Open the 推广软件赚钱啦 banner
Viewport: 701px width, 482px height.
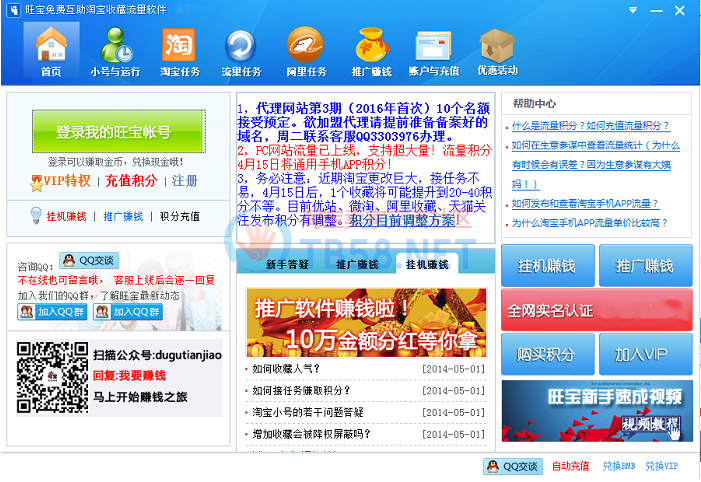366,322
